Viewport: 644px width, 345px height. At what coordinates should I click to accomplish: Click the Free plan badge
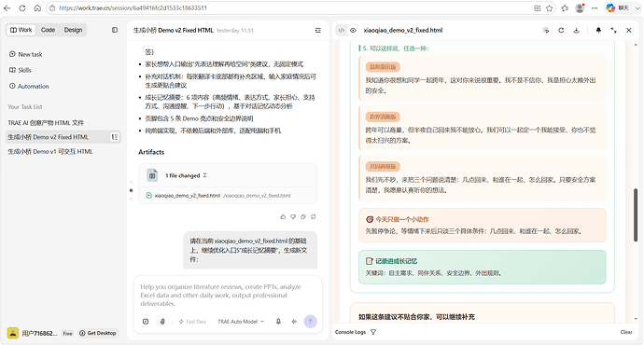pyautogui.click(x=68, y=334)
